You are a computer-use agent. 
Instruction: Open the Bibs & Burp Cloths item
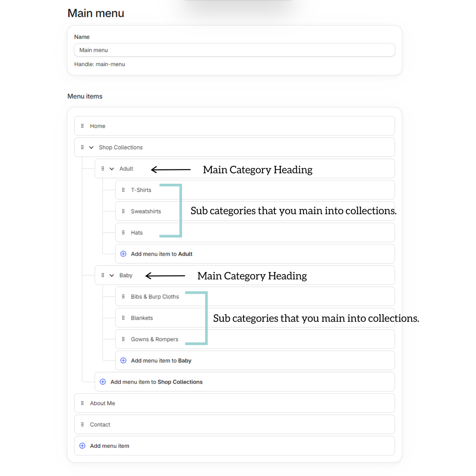pyautogui.click(x=255, y=296)
